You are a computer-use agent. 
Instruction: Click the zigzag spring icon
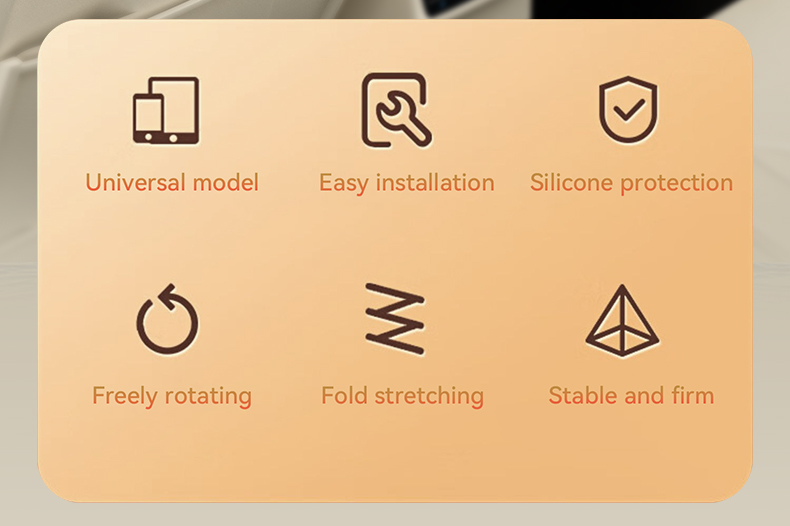396,319
